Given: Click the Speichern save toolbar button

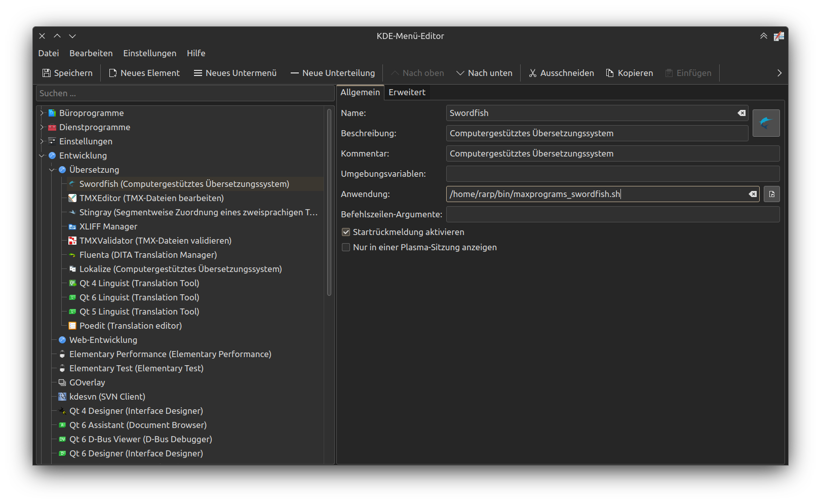Looking at the screenshot, I should click(x=67, y=73).
